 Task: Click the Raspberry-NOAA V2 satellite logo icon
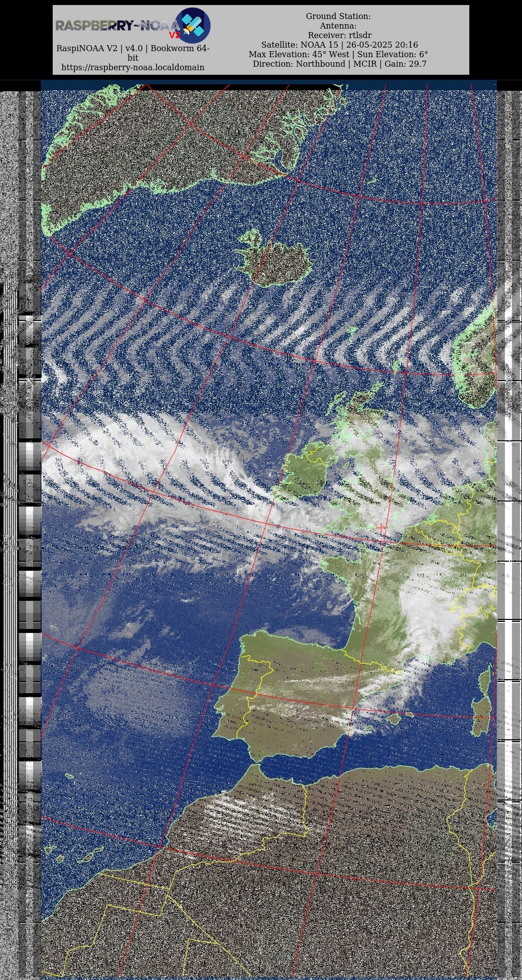pyautogui.click(x=193, y=26)
